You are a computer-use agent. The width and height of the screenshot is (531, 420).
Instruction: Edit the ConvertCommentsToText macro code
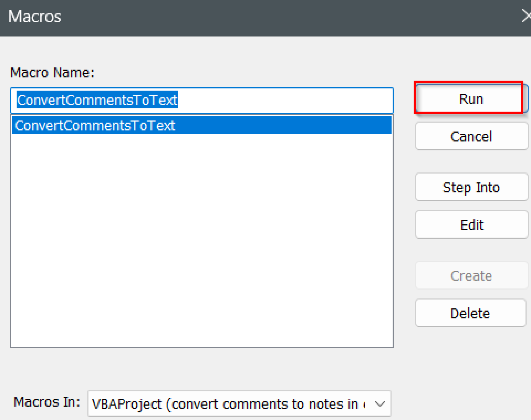point(471,224)
